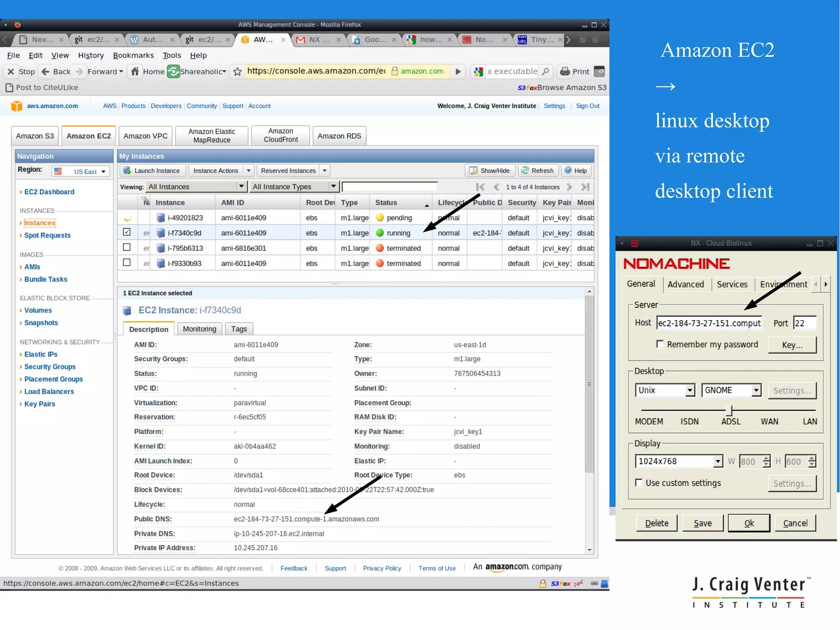Viewport: 840px width, 630px height.
Task: Adjust the NX connection speed slider
Action: point(729,410)
